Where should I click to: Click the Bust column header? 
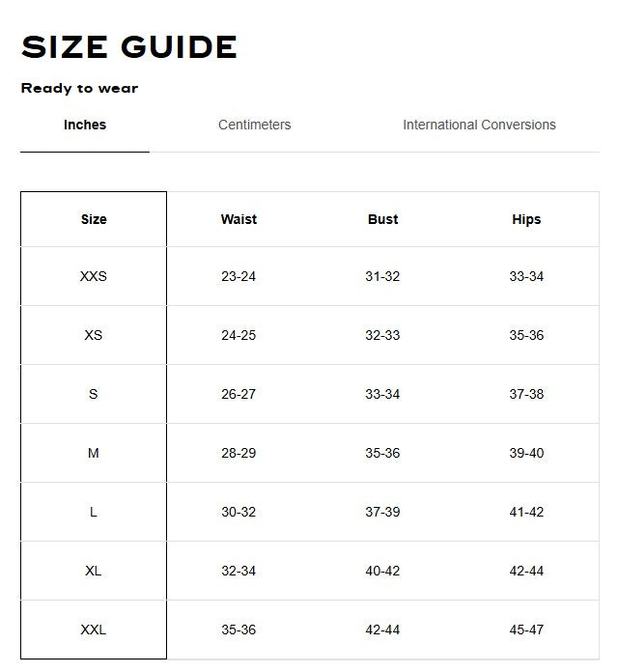[x=382, y=219]
